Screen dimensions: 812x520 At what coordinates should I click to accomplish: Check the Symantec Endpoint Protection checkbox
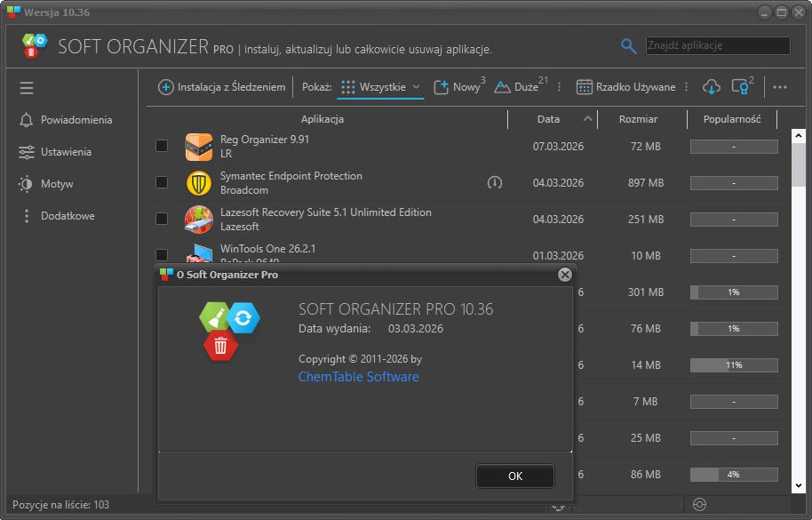(162, 182)
